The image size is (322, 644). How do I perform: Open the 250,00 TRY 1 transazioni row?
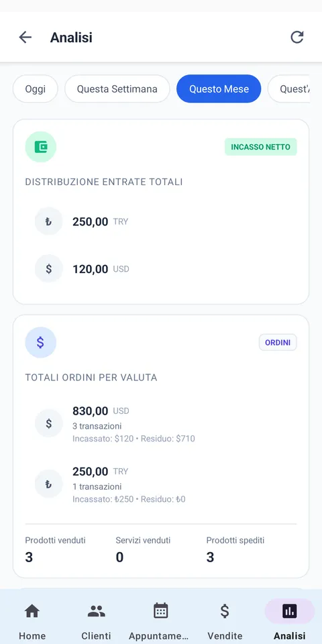160,484
